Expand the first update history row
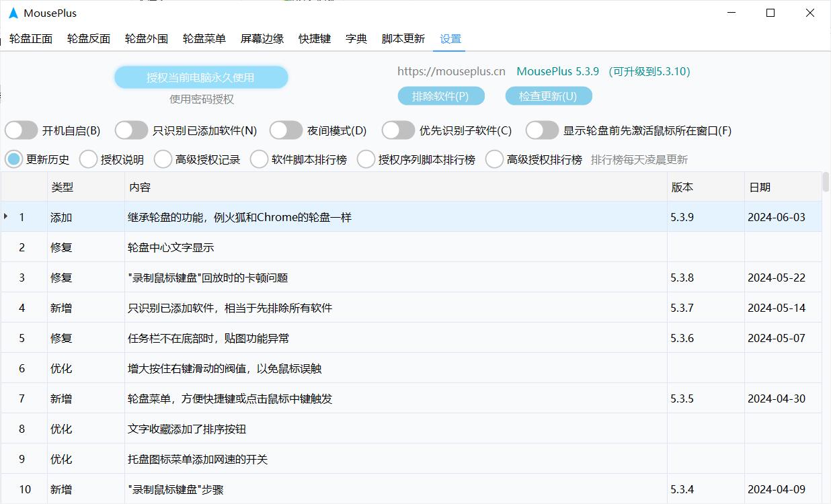This screenshot has height=504, width=831. pyautogui.click(x=5, y=217)
